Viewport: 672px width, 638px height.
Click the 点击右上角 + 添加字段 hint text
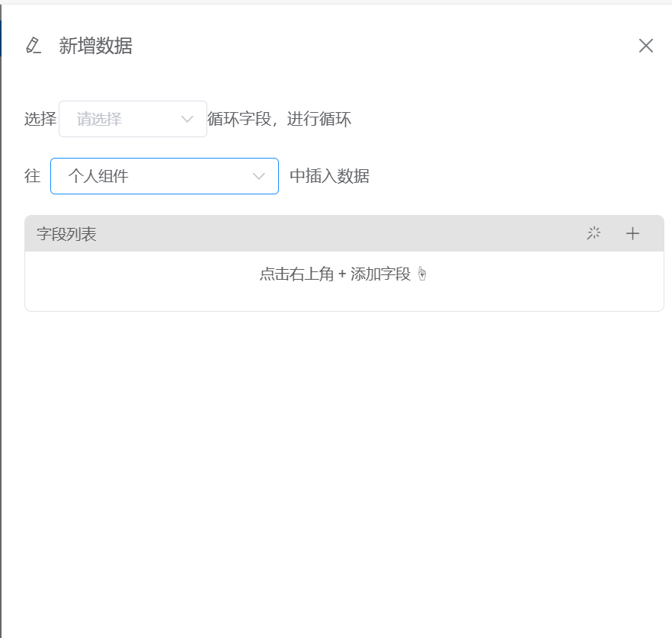[x=334, y=274]
